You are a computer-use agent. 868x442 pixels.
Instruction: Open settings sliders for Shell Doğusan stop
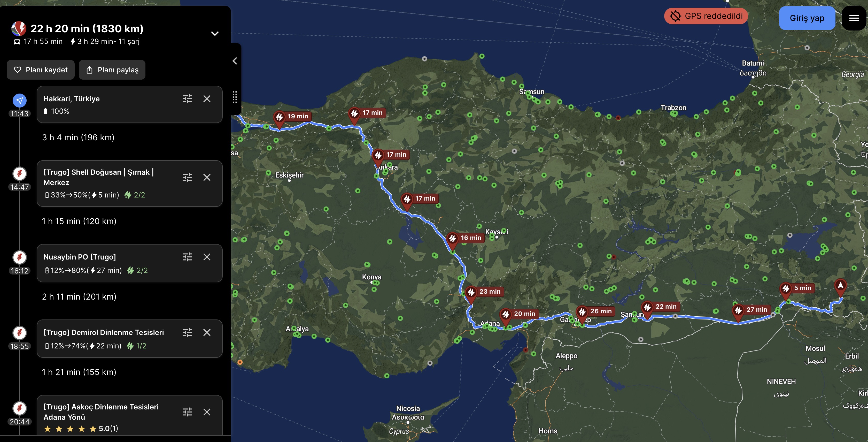tap(187, 177)
